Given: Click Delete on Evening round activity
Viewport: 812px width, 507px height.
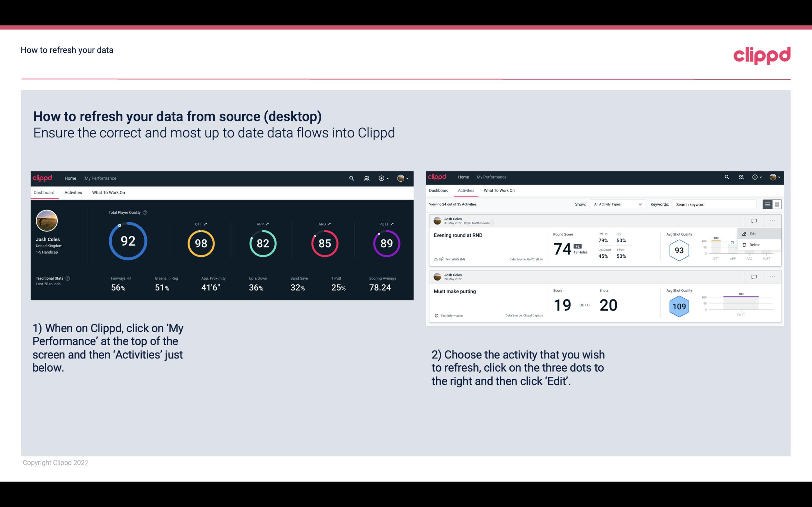Looking at the screenshot, I should [x=755, y=245].
